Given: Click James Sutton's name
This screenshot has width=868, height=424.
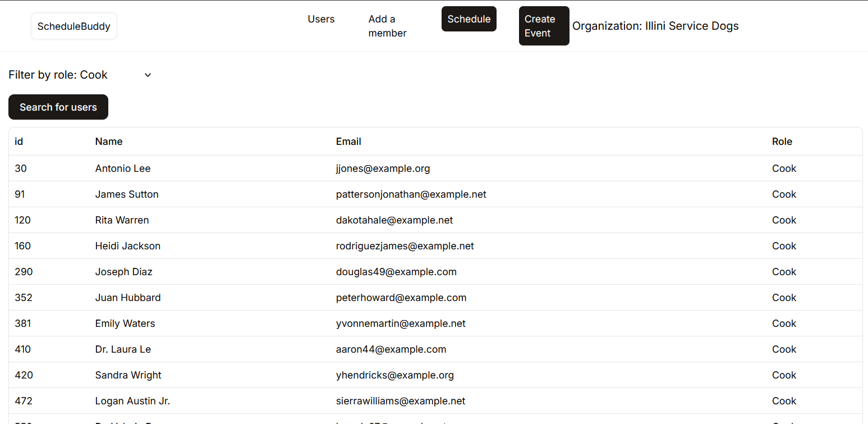Looking at the screenshot, I should pos(127,194).
